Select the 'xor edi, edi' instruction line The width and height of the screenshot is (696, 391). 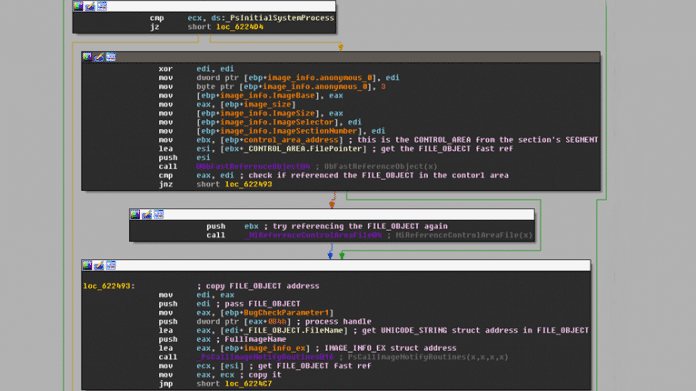tap(196, 69)
